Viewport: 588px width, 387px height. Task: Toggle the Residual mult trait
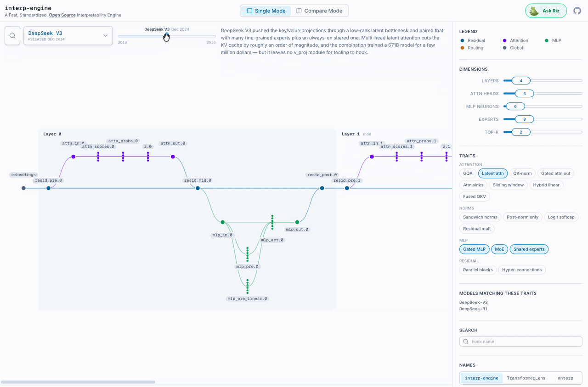[477, 229]
